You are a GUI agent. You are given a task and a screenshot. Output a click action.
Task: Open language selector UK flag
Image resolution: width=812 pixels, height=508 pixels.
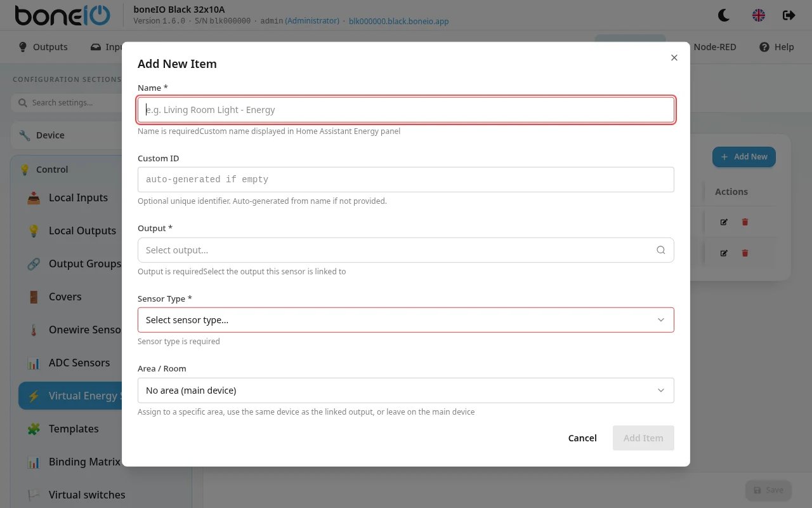tap(759, 15)
